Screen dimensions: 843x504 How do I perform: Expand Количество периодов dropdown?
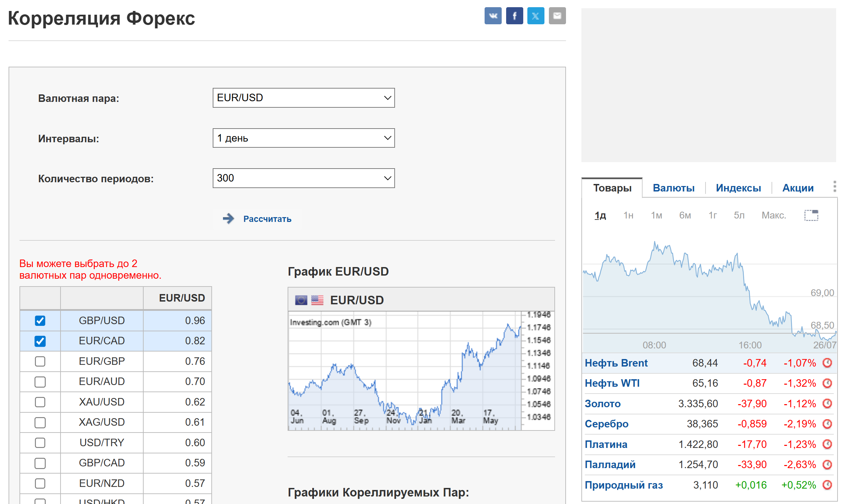pos(303,178)
